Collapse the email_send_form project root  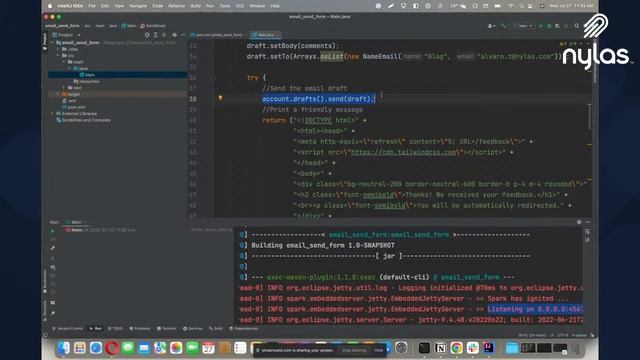click(x=52, y=42)
